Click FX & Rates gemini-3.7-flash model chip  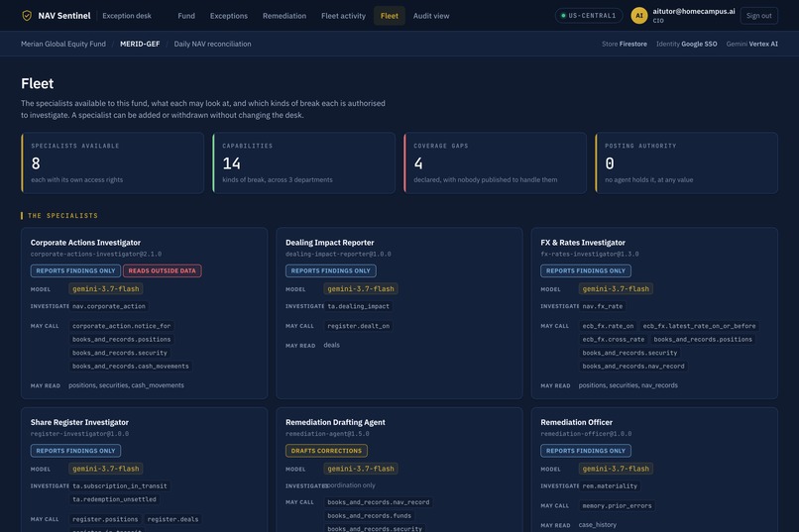(x=616, y=288)
